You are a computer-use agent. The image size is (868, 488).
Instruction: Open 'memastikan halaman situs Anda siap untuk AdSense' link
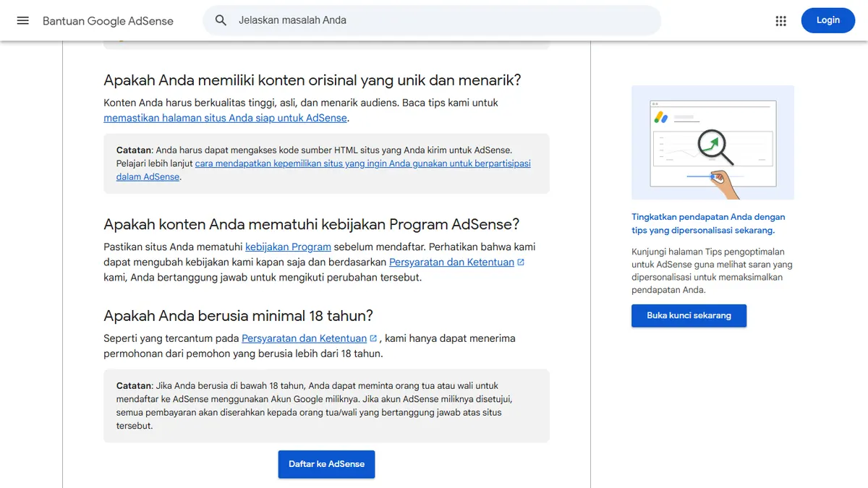click(x=226, y=118)
